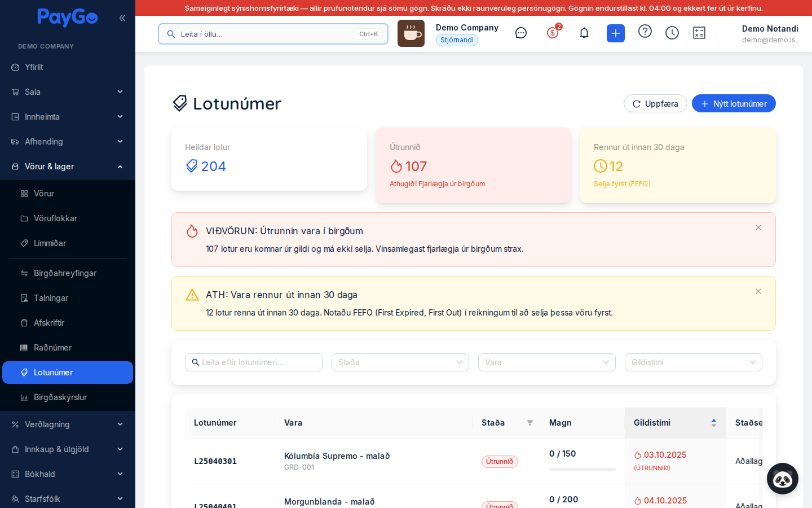Open Demo Notandi user menu

[x=770, y=33]
